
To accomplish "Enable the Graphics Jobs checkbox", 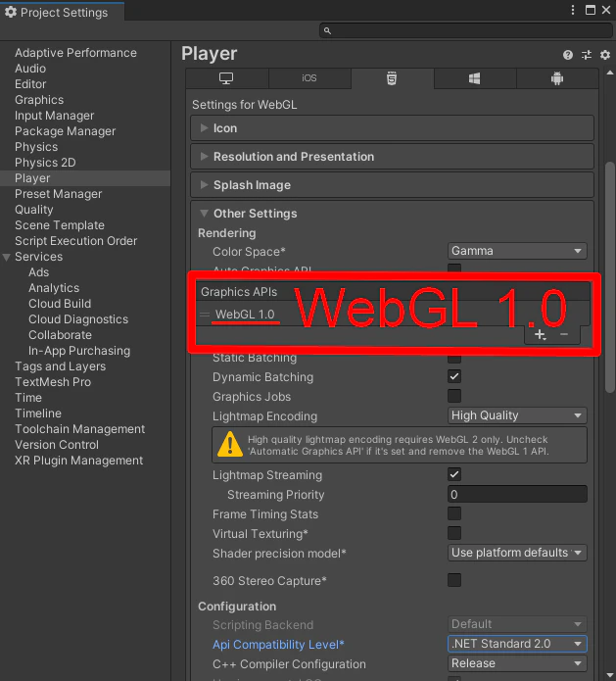I will click(x=454, y=396).
